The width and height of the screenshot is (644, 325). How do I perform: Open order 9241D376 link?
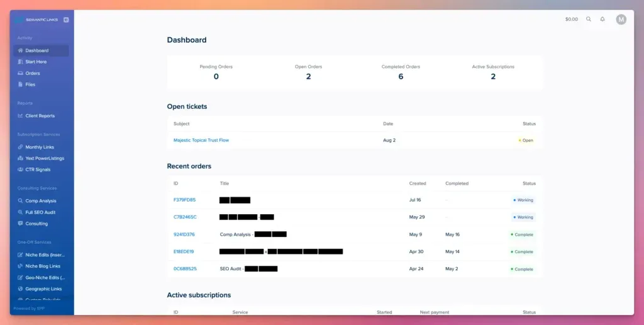click(184, 234)
